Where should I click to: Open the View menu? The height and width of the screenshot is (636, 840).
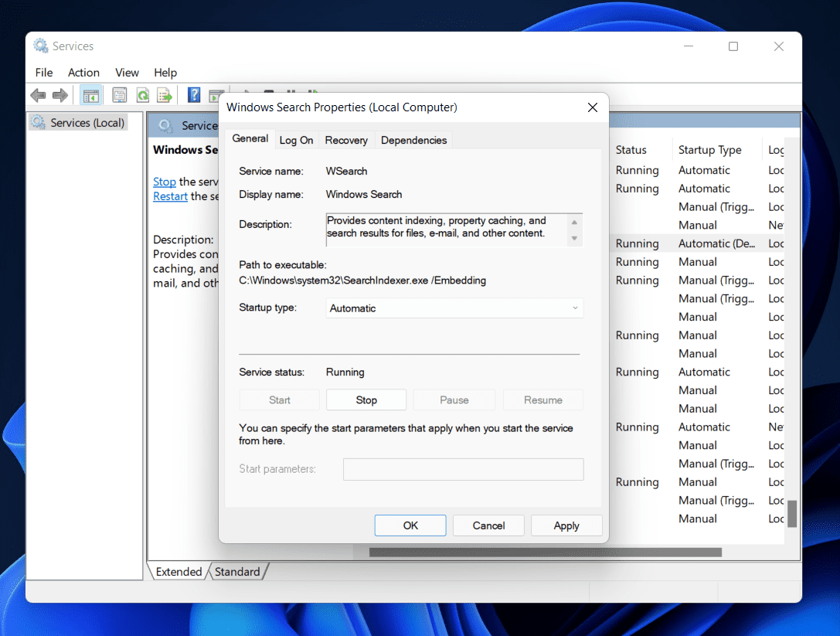[x=127, y=73]
